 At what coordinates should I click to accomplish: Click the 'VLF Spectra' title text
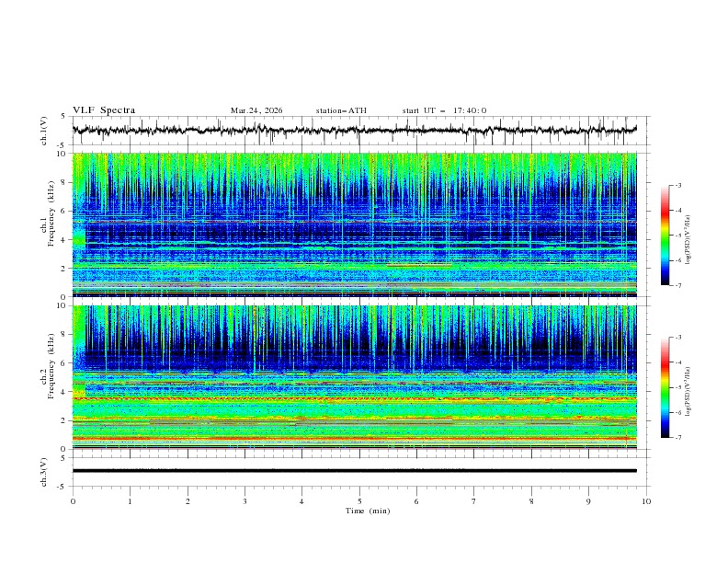[104, 110]
